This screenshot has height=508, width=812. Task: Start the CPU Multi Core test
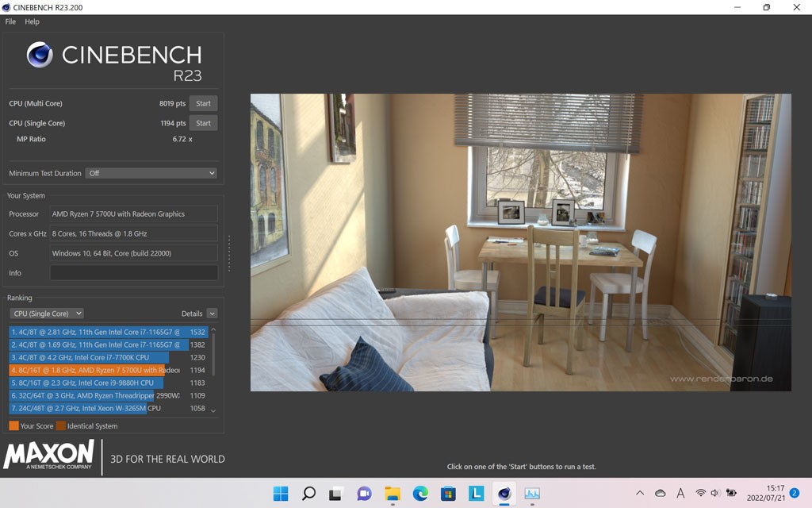203,103
